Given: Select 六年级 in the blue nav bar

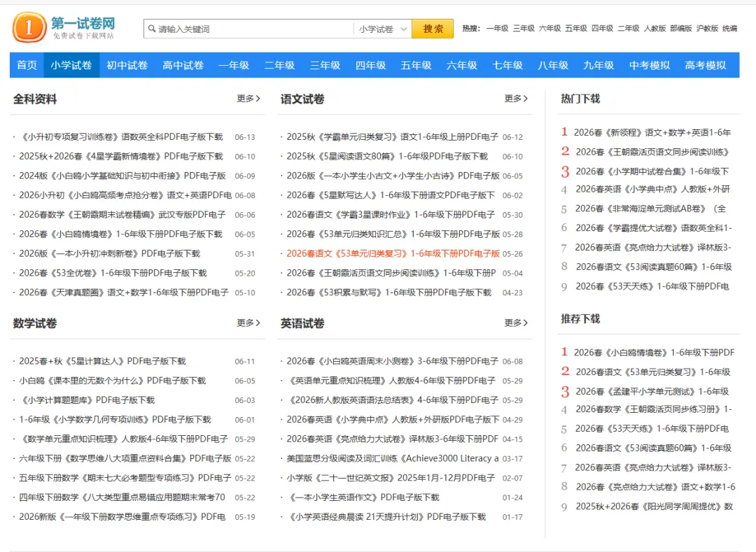Looking at the screenshot, I should 462,65.
